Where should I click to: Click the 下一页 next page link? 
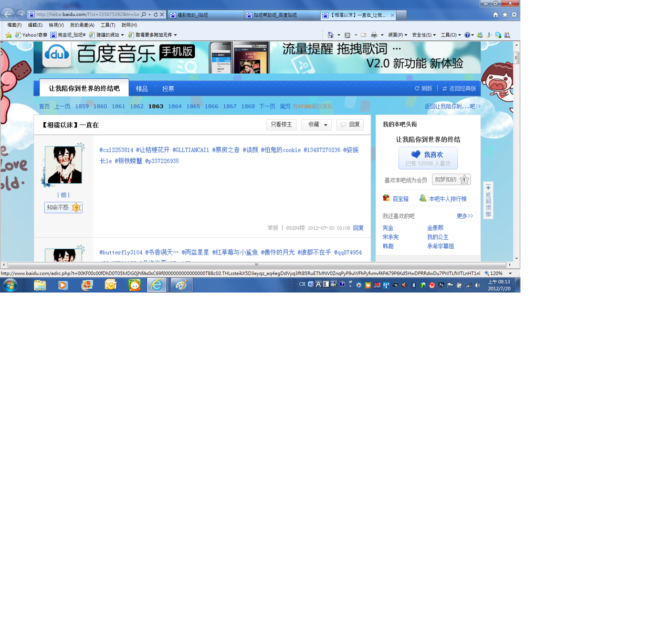[267, 107]
